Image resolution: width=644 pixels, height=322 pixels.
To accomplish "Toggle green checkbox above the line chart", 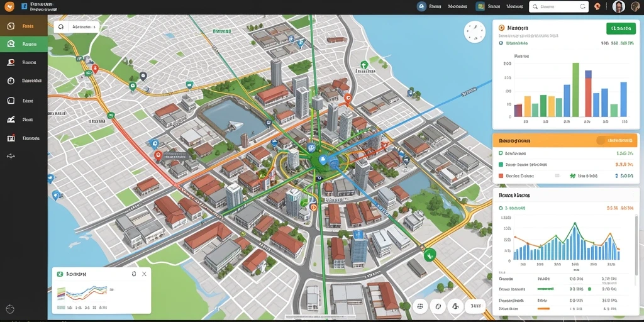I will pos(501,208).
